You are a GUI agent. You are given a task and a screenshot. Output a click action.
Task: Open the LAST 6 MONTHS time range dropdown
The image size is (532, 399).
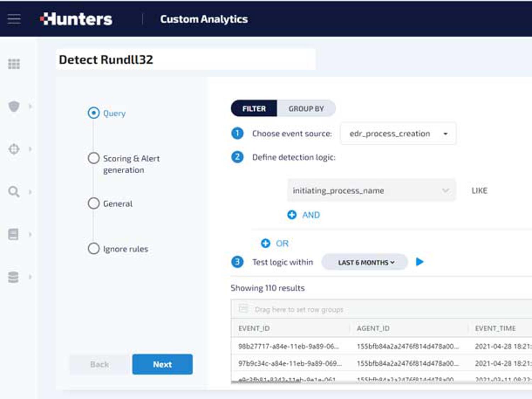[x=365, y=262]
